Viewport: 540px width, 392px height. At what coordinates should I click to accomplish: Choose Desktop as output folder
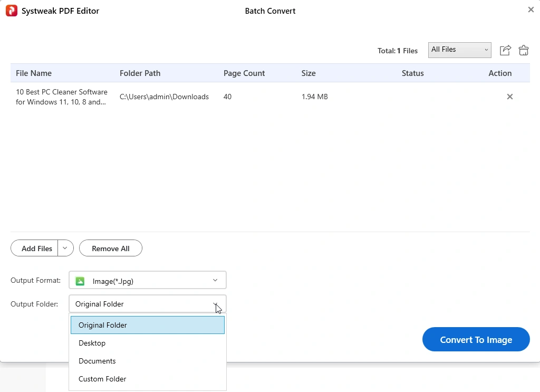[x=148, y=343]
